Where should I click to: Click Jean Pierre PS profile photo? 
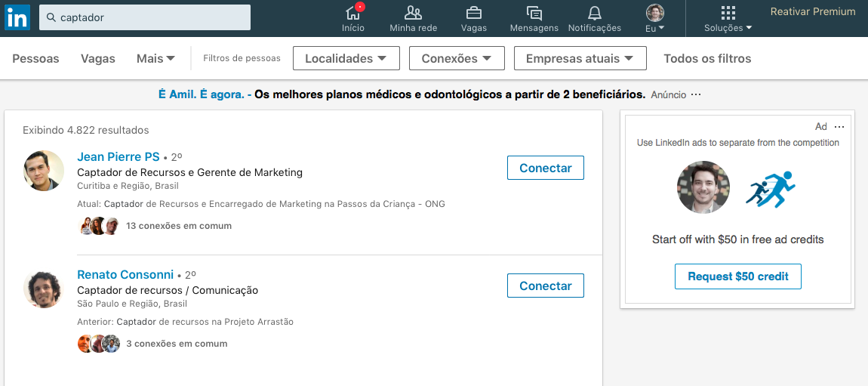pyautogui.click(x=44, y=171)
